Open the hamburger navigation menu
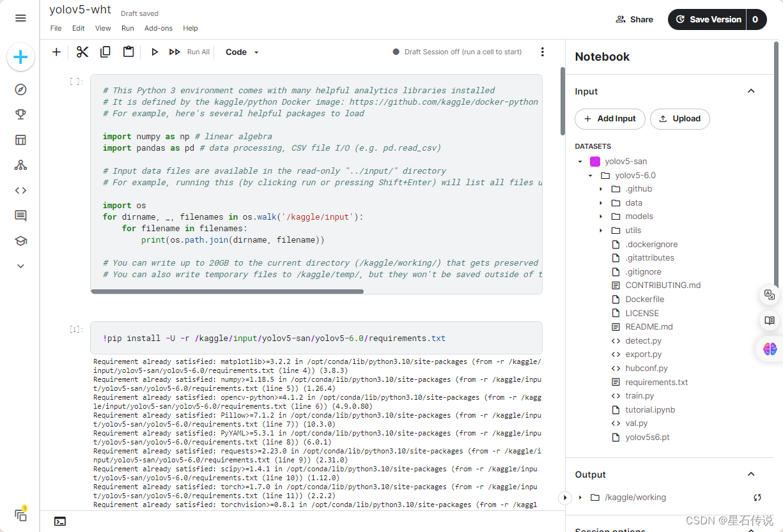The width and height of the screenshot is (783, 532). tap(20, 18)
